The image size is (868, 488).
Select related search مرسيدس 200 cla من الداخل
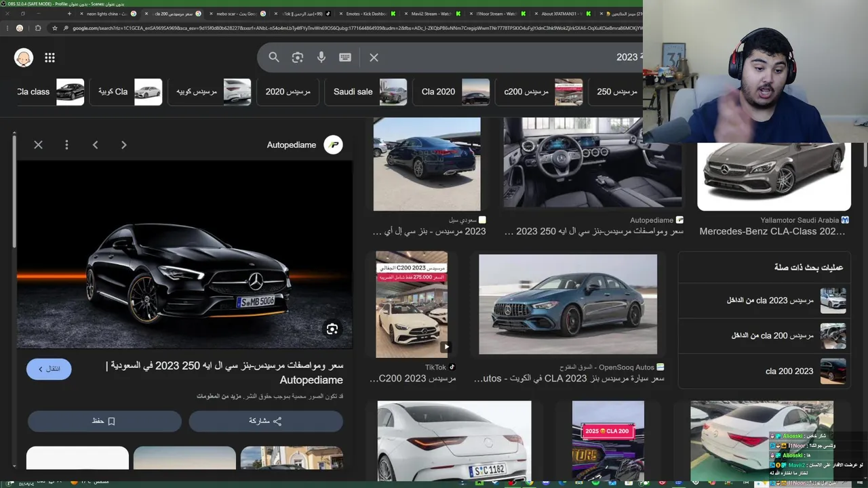coord(764,335)
